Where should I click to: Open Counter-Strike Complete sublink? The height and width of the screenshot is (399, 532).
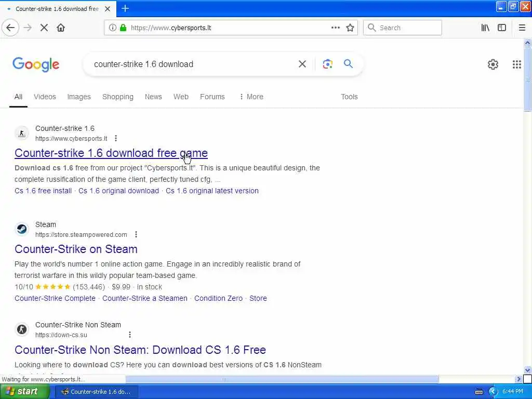[55, 298]
